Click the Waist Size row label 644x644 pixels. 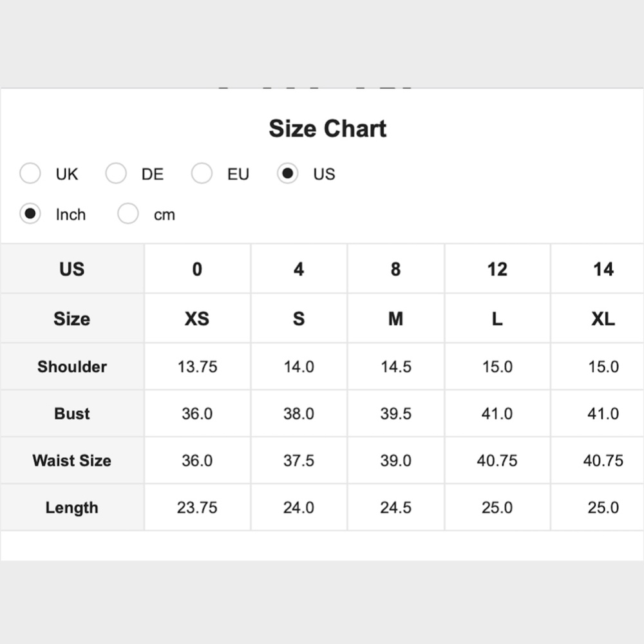tap(71, 460)
